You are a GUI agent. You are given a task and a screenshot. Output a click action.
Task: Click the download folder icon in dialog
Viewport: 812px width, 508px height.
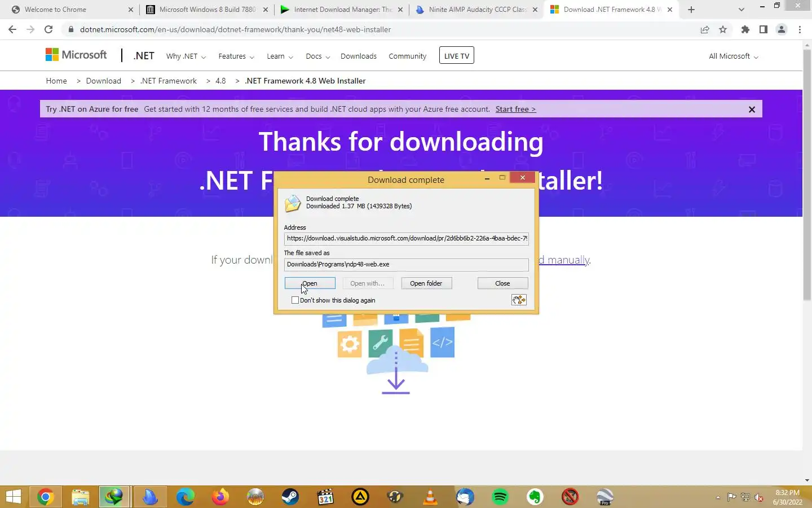pos(293,203)
